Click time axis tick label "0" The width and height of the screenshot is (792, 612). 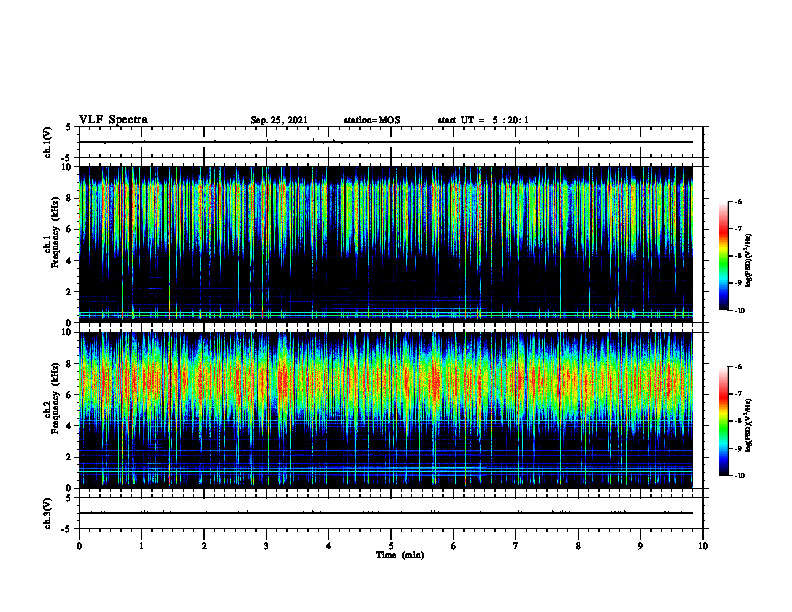point(79,546)
